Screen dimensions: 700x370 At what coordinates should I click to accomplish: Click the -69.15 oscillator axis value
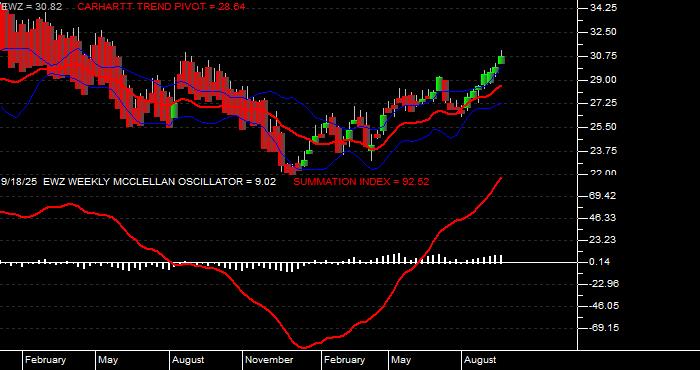604,328
